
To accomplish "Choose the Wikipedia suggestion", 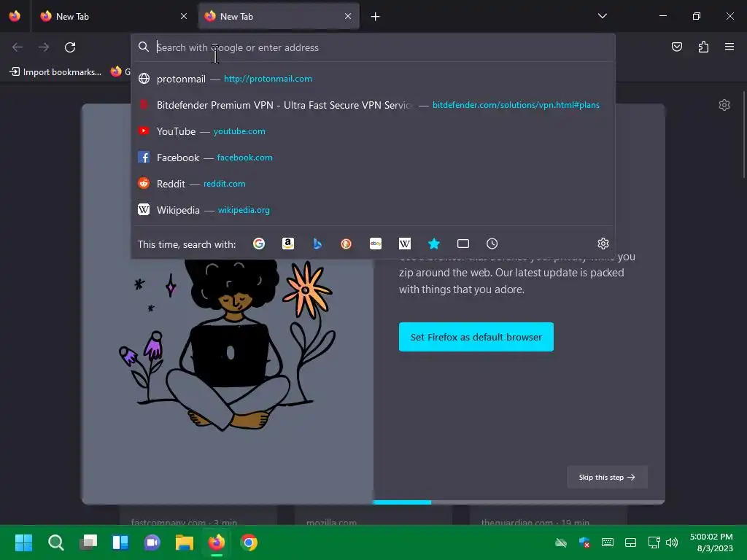I will (373, 209).
